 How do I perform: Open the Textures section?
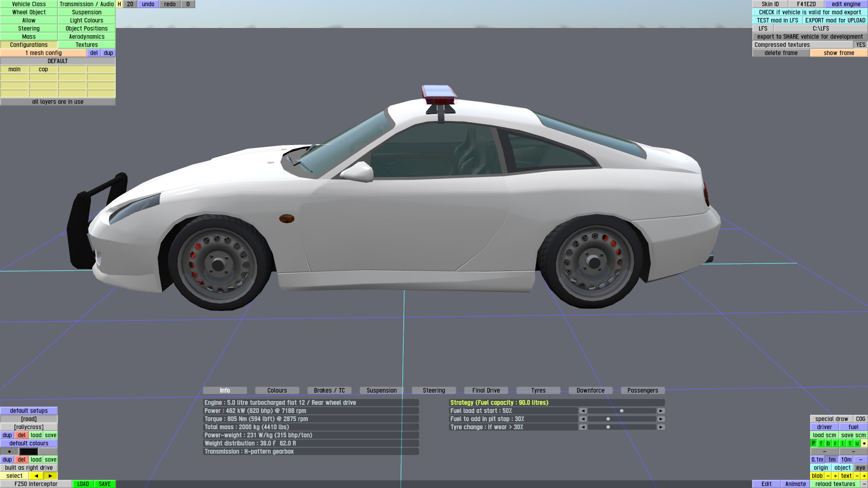pyautogui.click(x=86, y=45)
